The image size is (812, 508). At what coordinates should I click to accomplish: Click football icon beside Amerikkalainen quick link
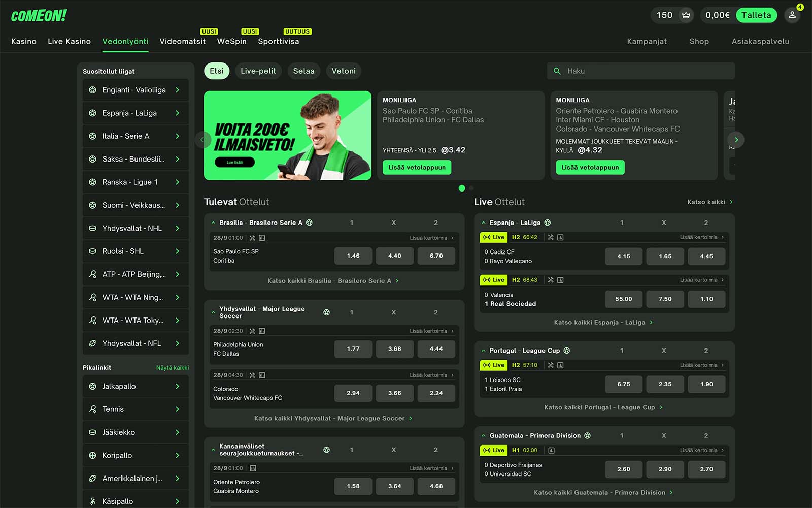(x=92, y=479)
